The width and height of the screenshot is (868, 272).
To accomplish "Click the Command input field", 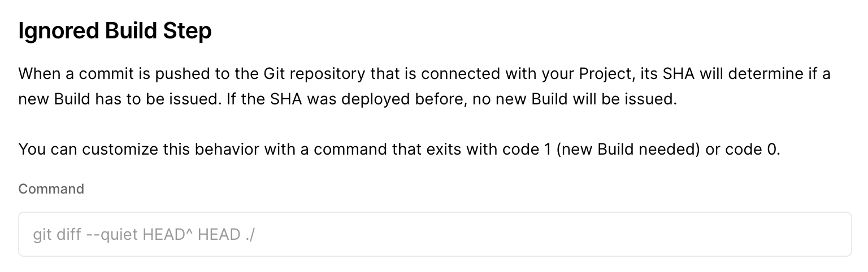I will (435, 234).
